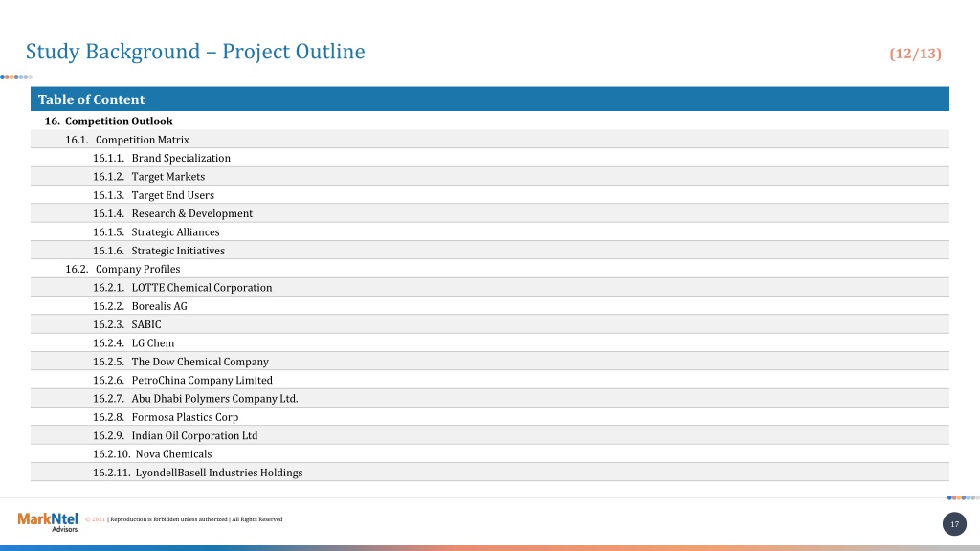980x551 pixels.
Task: Click the 16.1. Competition Matrix row
Action: tap(490, 140)
